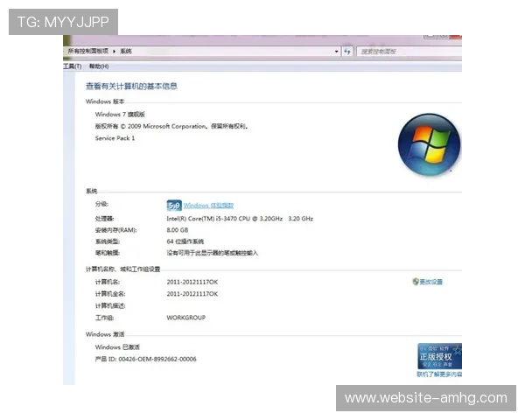Click the 分级 label
Screen dimensions: 525x420
[x=101, y=204]
